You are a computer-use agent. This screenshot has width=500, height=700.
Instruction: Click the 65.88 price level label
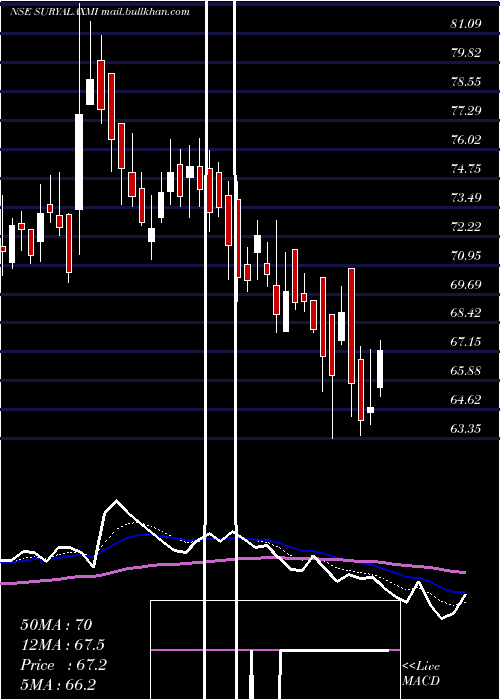click(x=466, y=371)
